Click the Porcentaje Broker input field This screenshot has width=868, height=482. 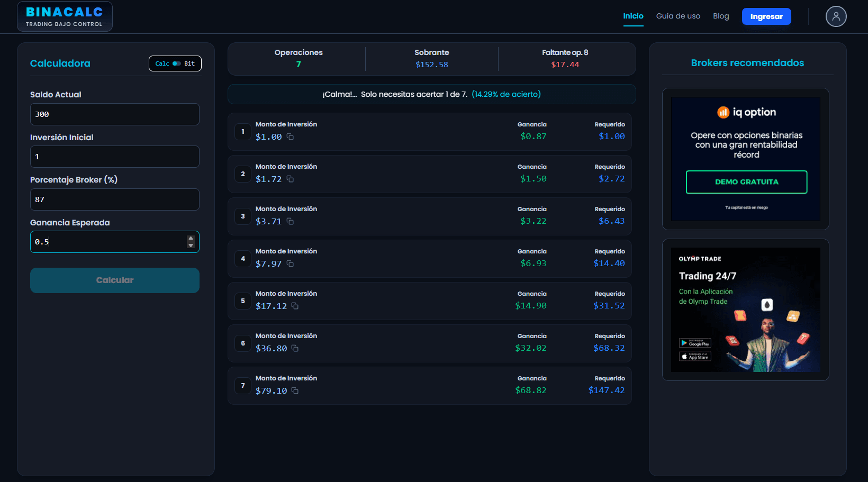pyautogui.click(x=115, y=199)
